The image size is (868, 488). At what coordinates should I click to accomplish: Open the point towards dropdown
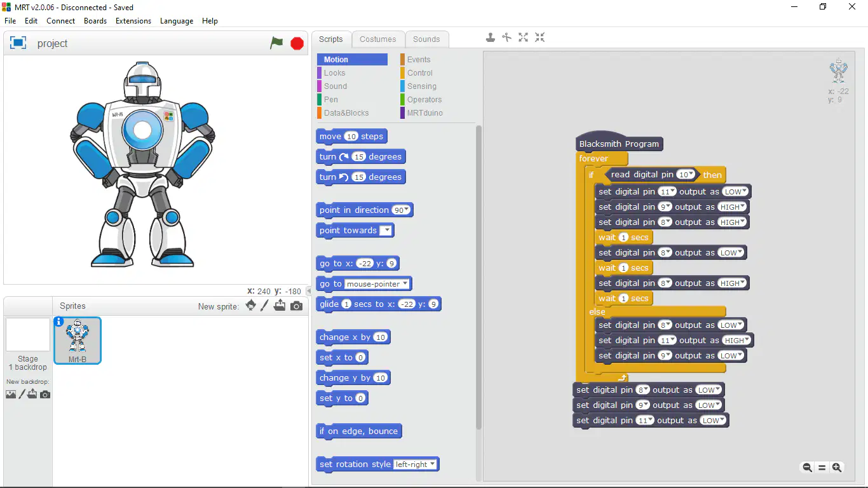(x=385, y=231)
